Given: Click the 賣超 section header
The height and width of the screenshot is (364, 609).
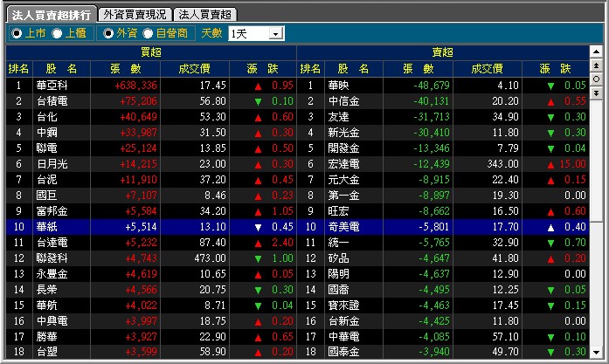Looking at the screenshot, I should pos(443,52).
